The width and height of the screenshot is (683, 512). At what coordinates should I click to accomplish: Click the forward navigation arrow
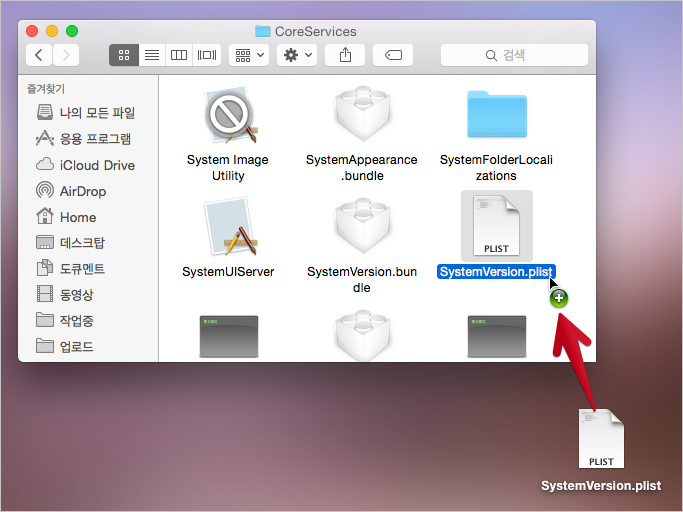pos(66,55)
